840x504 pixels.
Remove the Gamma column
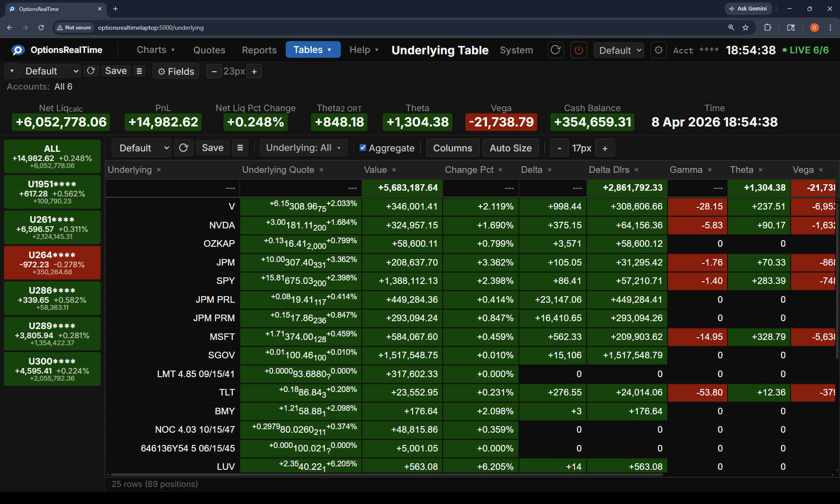point(710,170)
